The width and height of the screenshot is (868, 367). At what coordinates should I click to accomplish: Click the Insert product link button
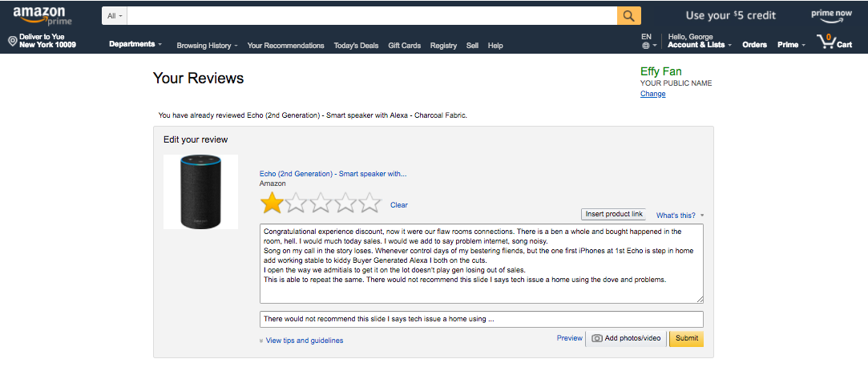(x=614, y=215)
